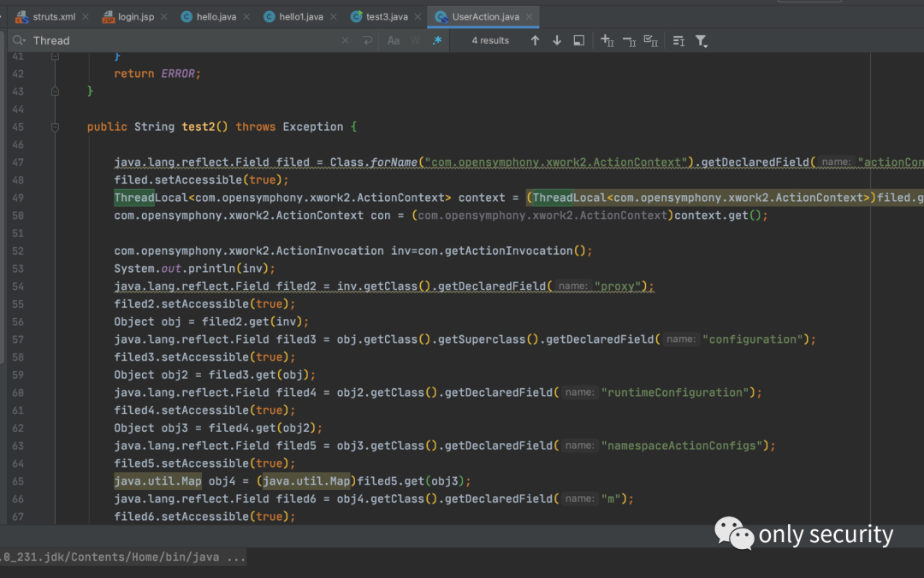
Task: Click 'inv=con.getActionInvocation();' on line 52
Action: coord(491,251)
